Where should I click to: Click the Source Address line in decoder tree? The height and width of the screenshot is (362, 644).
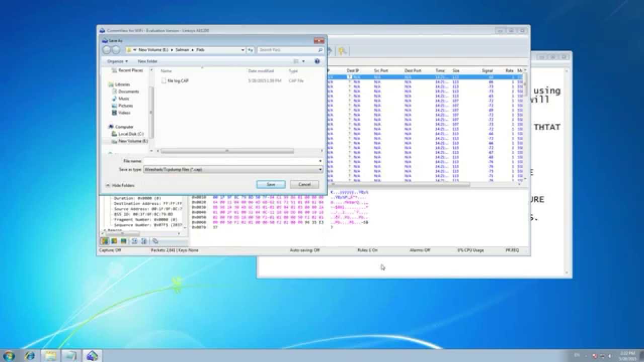(148, 209)
